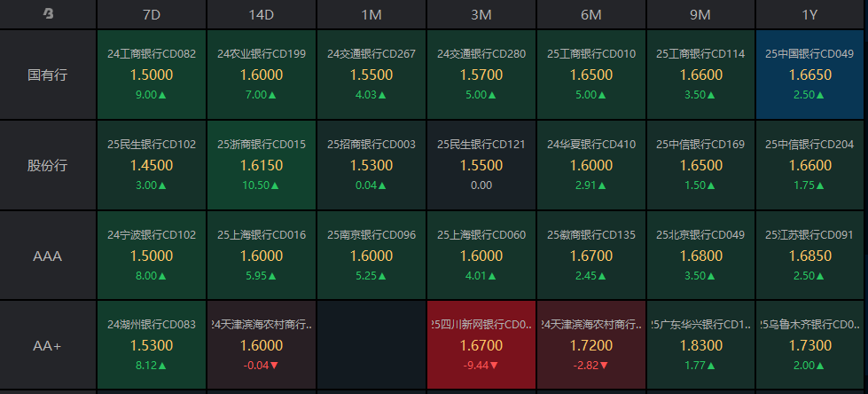
Task: Select the 24华夏银行CD410 quote cell
Action: 591,165
